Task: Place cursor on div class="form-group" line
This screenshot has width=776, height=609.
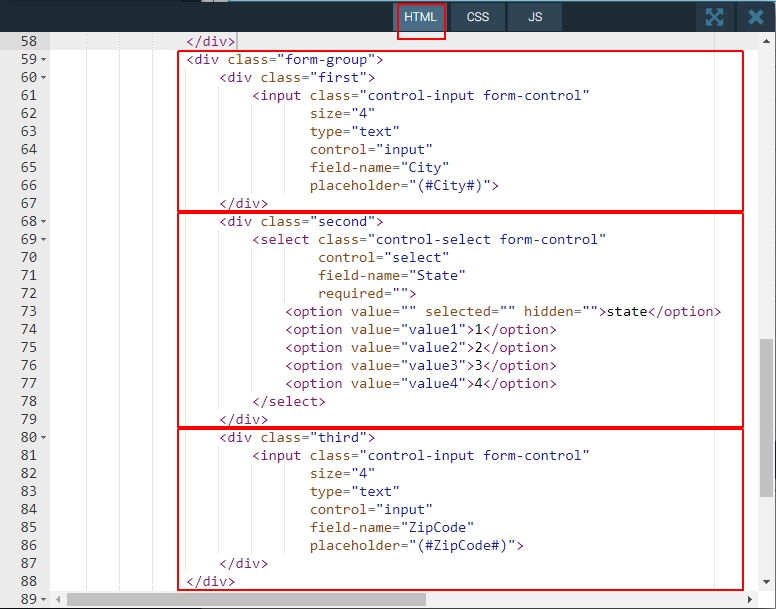Action: click(285, 60)
